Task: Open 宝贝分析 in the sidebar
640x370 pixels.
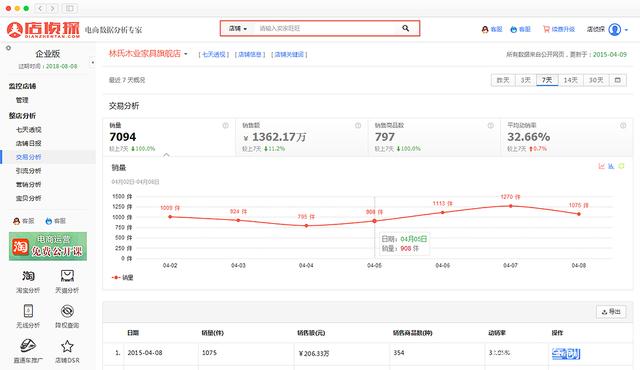Action: click(29, 198)
